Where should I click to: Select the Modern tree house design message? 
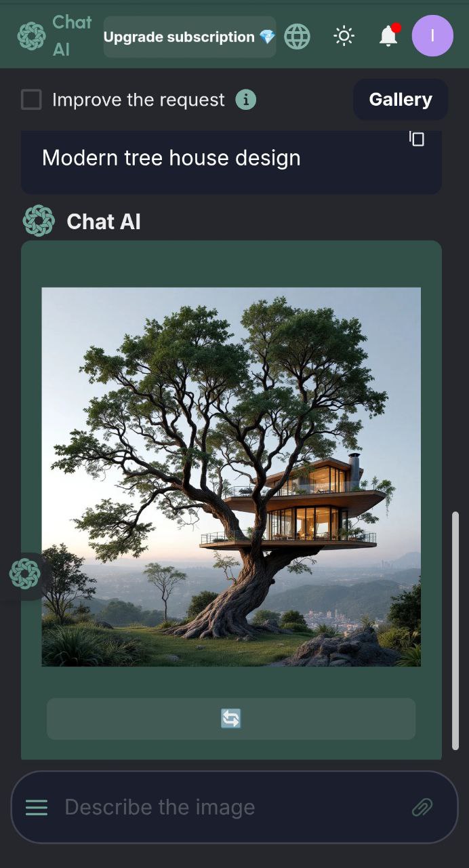pyautogui.click(x=231, y=161)
